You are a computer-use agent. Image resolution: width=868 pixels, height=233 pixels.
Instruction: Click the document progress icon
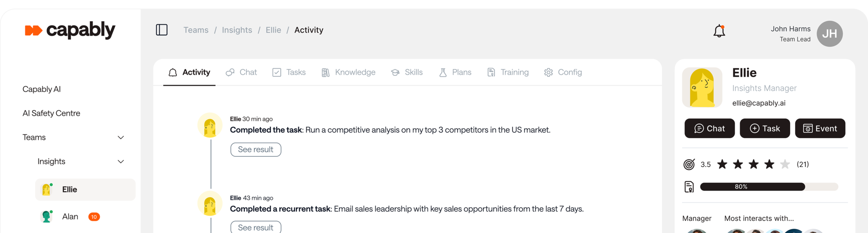click(689, 186)
